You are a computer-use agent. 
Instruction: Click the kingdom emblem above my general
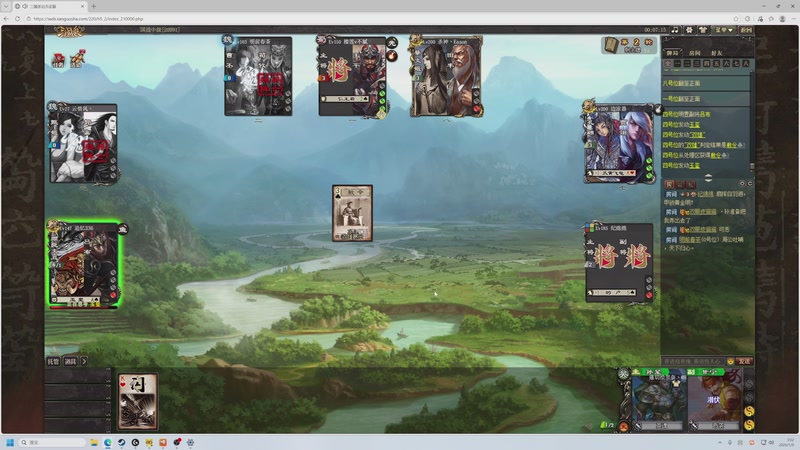pos(623,374)
